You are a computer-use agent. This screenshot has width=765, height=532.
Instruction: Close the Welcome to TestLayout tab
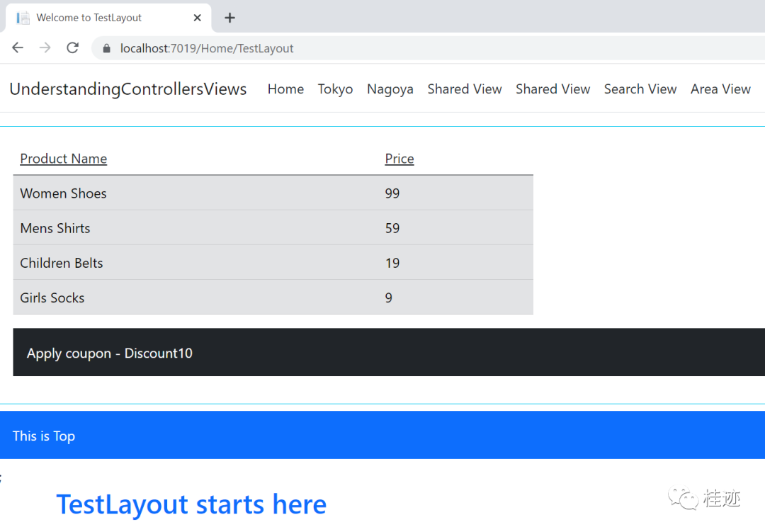[x=197, y=18]
